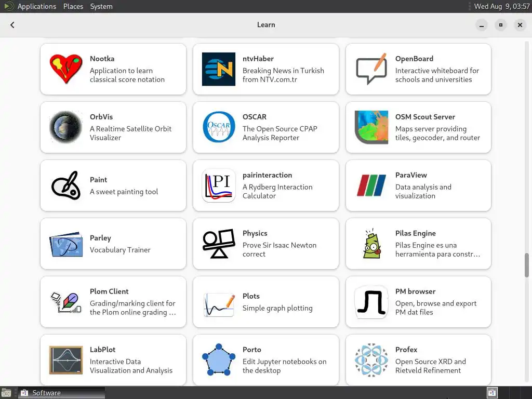The image size is (532, 399).
Task: Click 'Open, browse and export PM dat files'
Action: pos(436,308)
